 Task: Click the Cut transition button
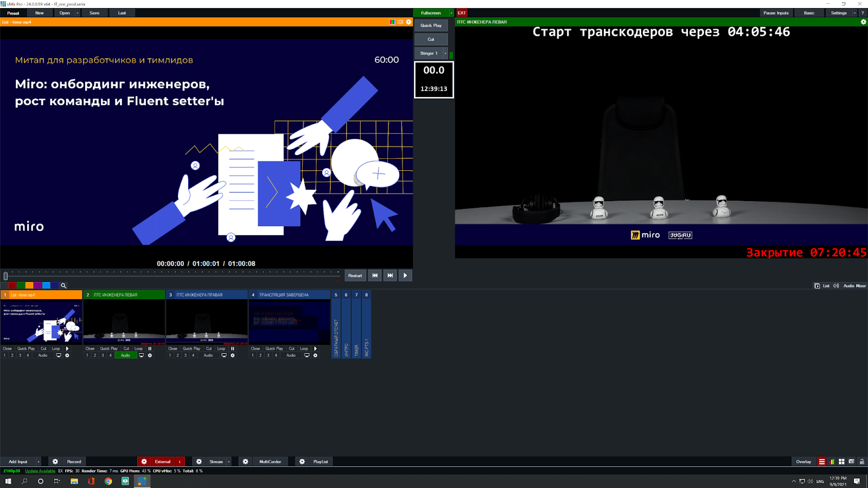coord(431,39)
